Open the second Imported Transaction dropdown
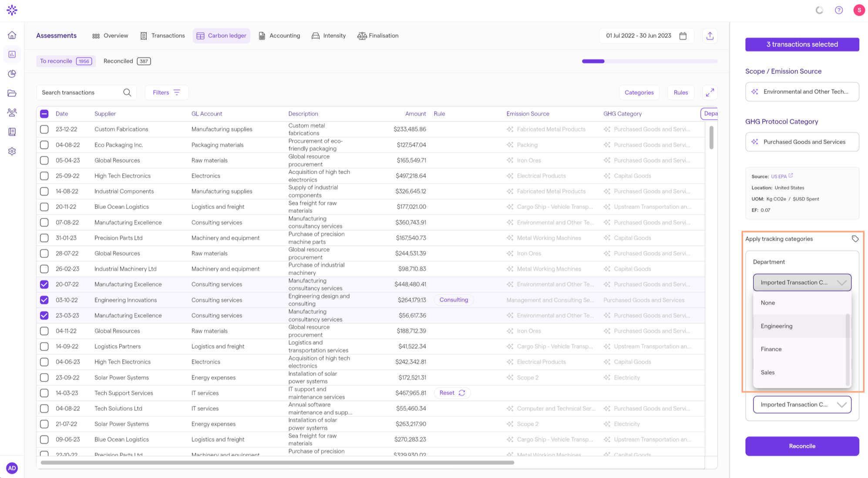This screenshot has width=868, height=478. [x=802, y=404]
